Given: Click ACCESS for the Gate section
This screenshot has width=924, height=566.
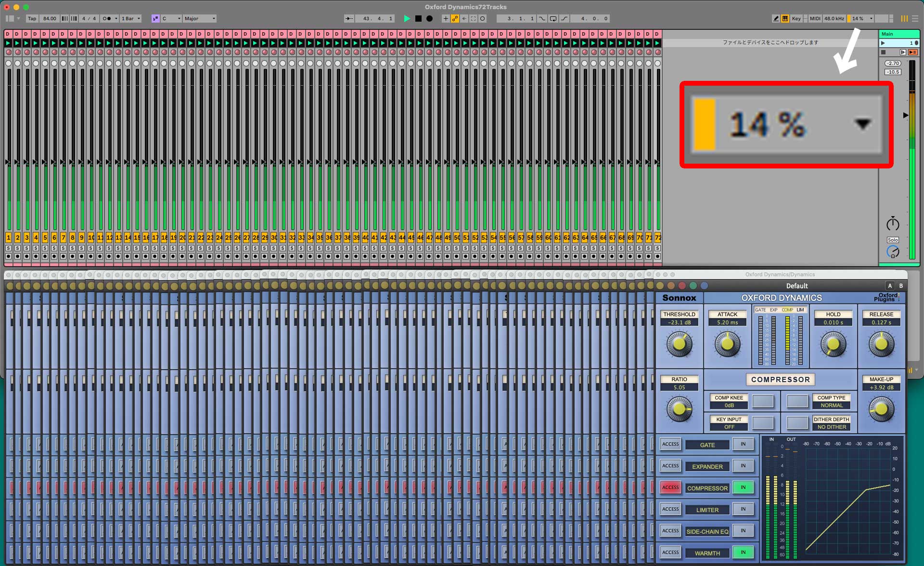Looking at the screenshot, I should (670, 444).
